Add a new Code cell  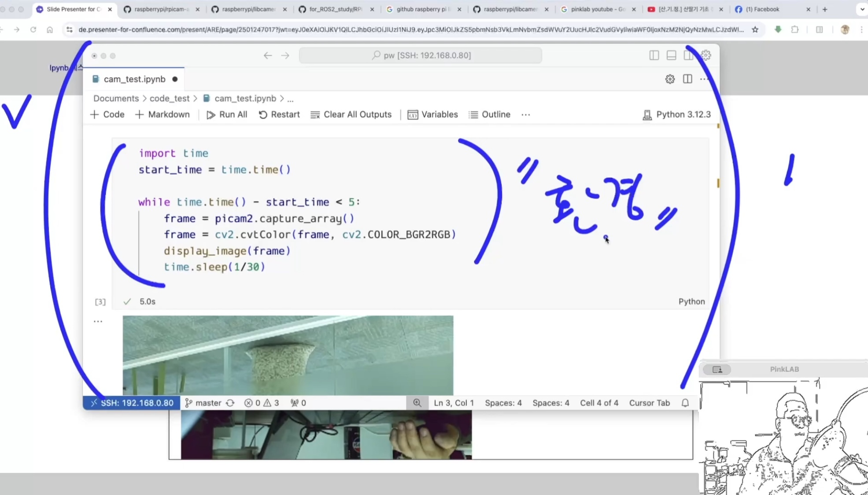click(107, 114)
